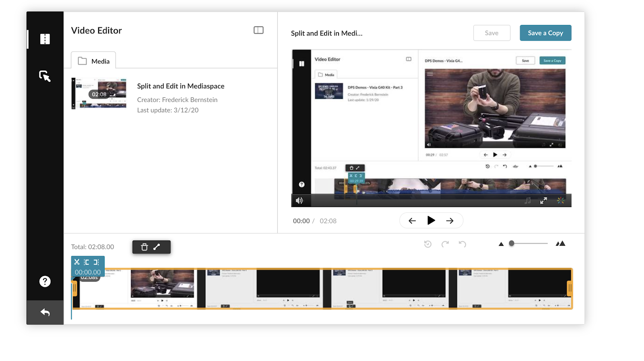Click the Last update: 3/12/20 text
Image resolution: width=644 pixels, height=361 pixels.
pyautogui.click(x=168, y=110)
